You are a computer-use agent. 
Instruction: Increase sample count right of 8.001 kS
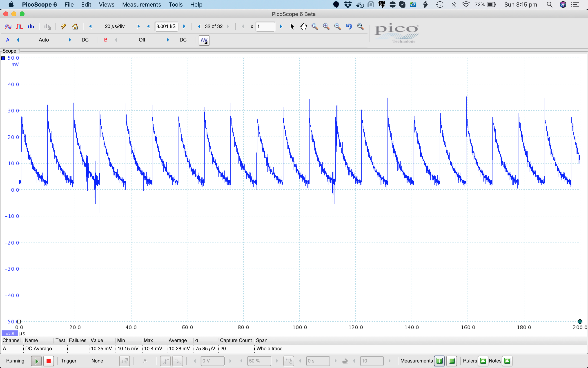(184, 26)
